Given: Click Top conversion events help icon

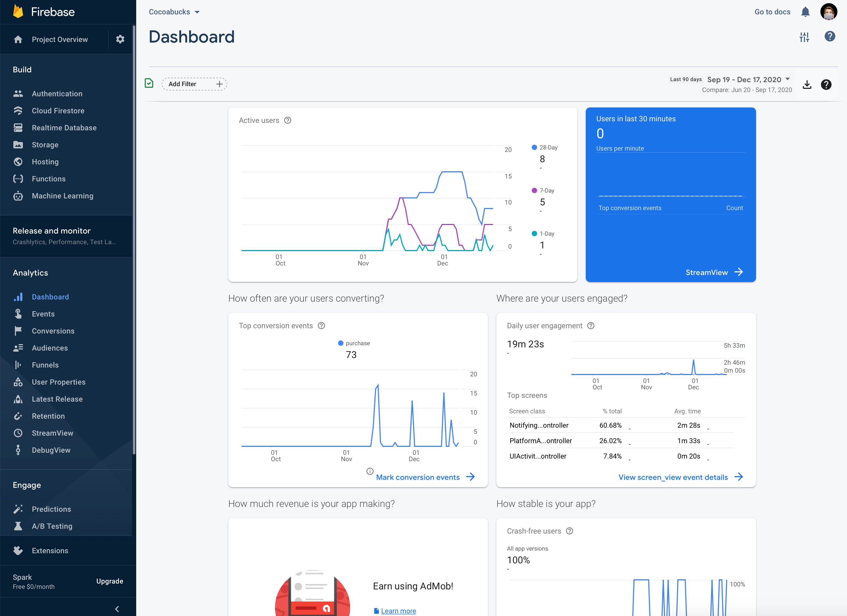Looking at the screenshot, I should (321, 326).
